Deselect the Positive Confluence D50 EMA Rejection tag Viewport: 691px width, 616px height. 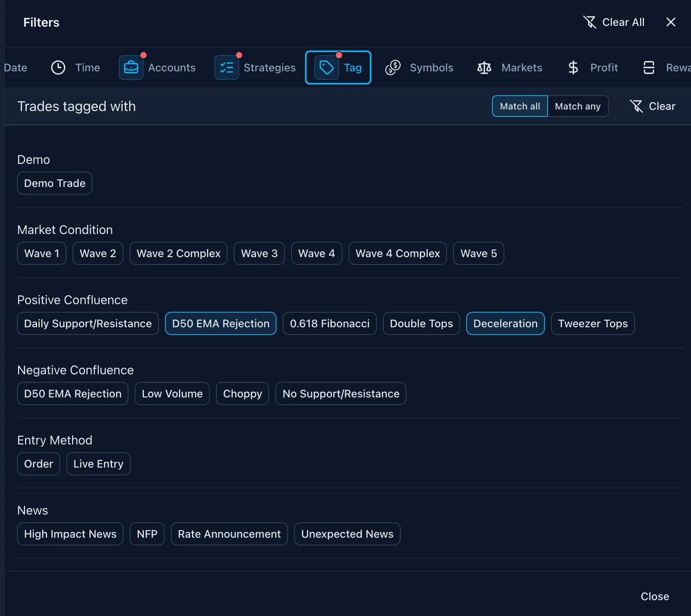coord(221,323)
